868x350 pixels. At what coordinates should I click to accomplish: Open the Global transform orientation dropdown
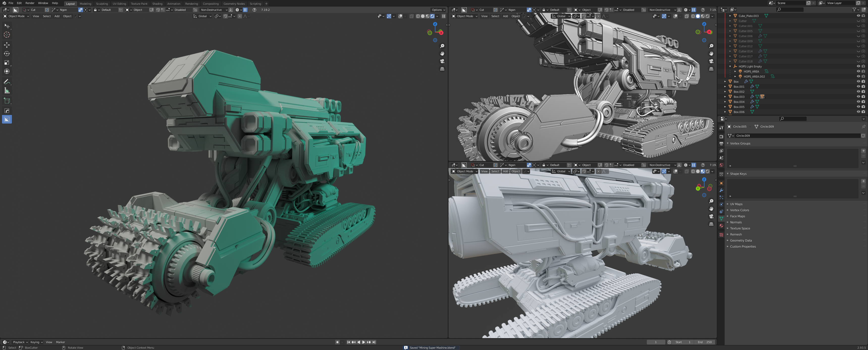pyautogui.click(x=202, y=16)
